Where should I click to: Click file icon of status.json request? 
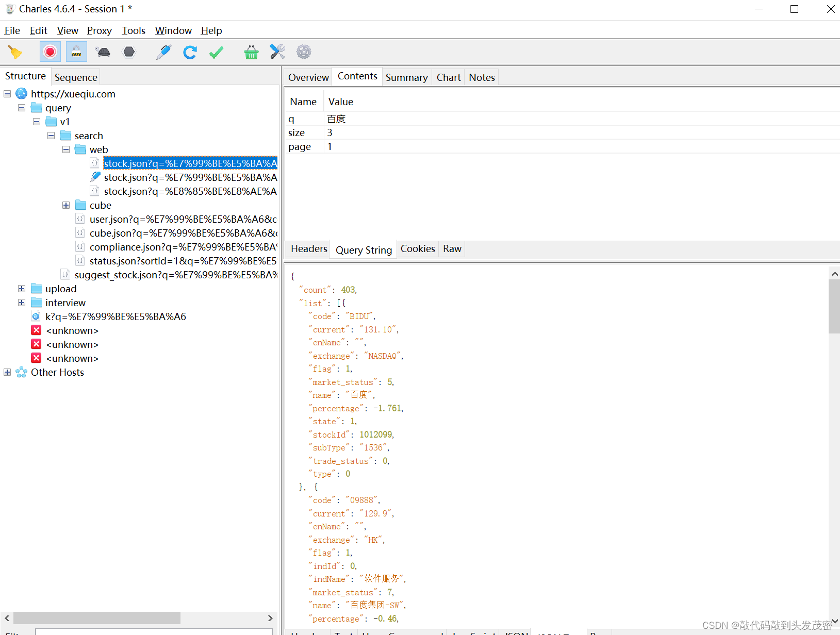80,261
